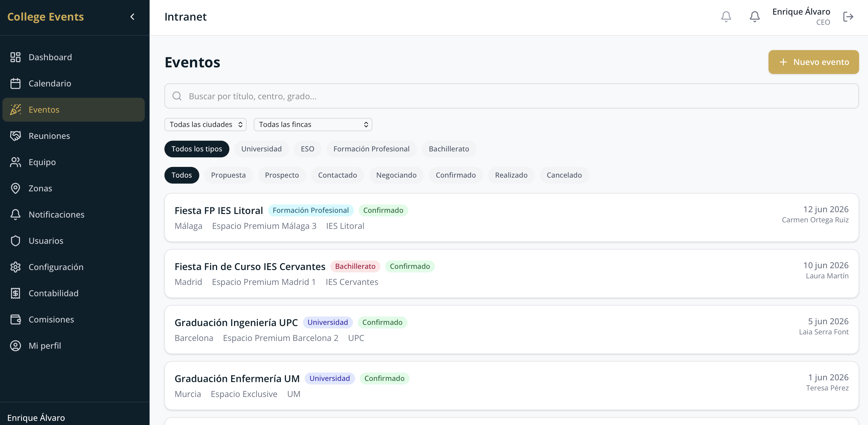
Task: Go to Usuarios in sidebar menu
Action: [x=46, y=241]
